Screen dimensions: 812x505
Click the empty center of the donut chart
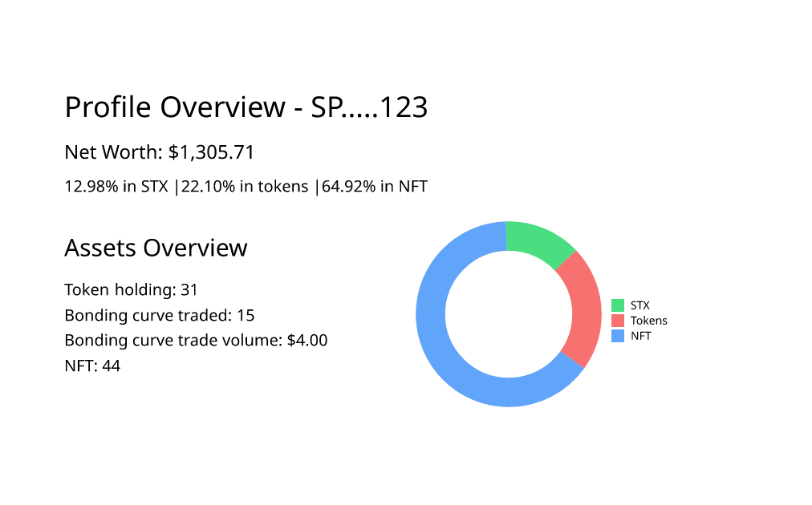(509, 314)
